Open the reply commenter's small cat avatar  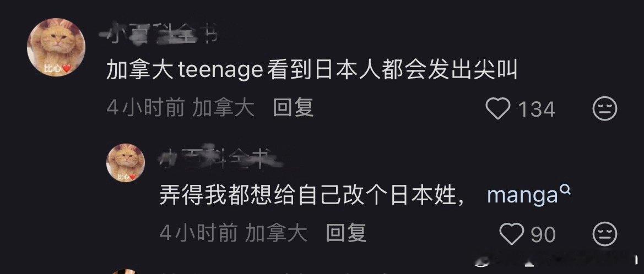coord(126,163)
